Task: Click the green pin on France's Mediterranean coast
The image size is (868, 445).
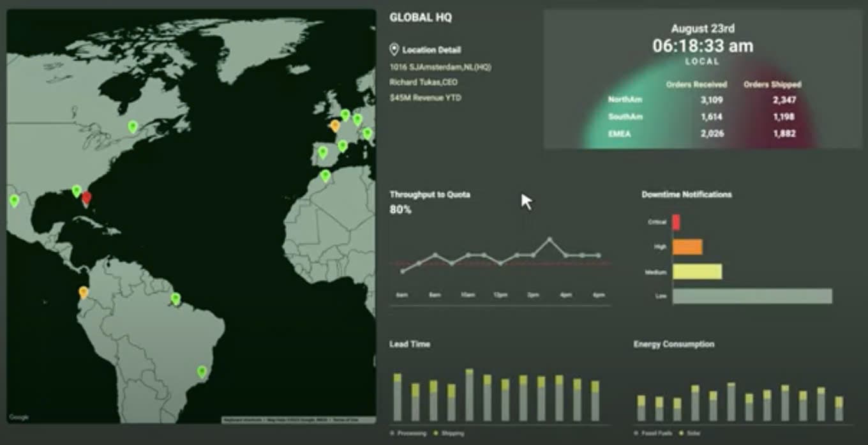Action: 342,146
